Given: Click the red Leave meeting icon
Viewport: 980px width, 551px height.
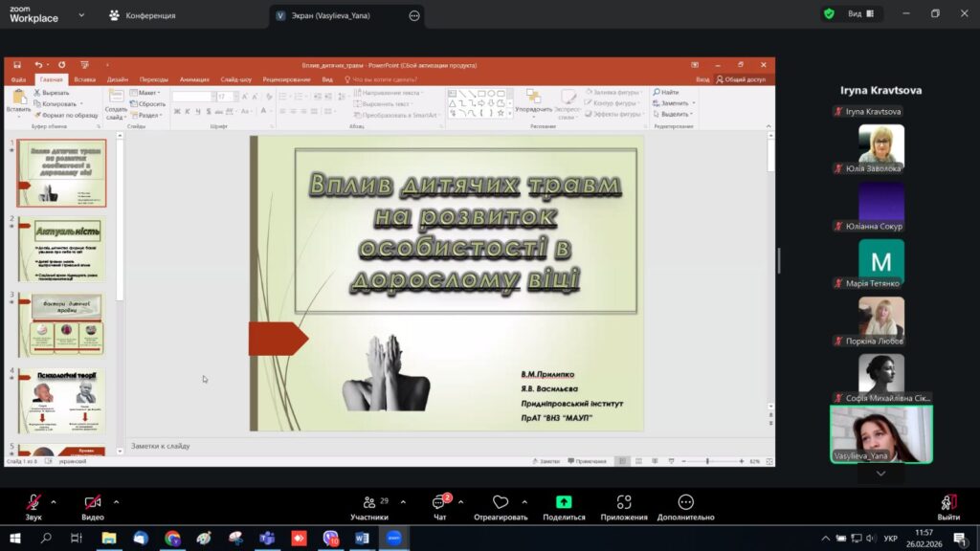Looking at the screenshot, I should pos(948,502).
